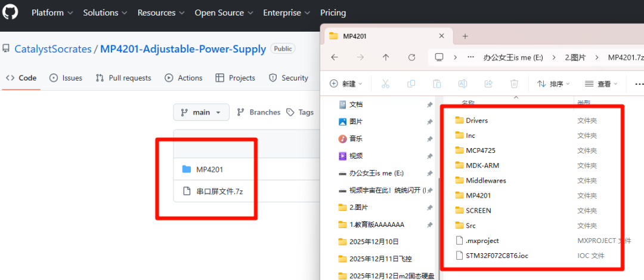
Task: Click the Rename icon in Explorer toolbar
Action: click(x=463, y=84)
